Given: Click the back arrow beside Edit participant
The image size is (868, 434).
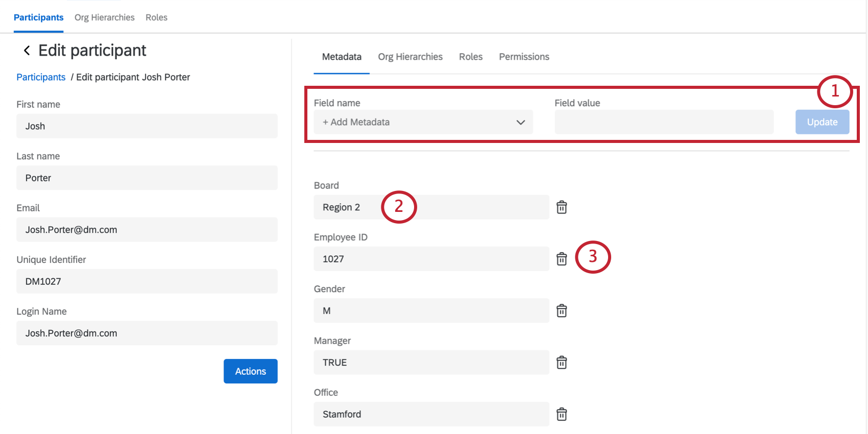Looking at the screenshot, I should coord(27,51).
